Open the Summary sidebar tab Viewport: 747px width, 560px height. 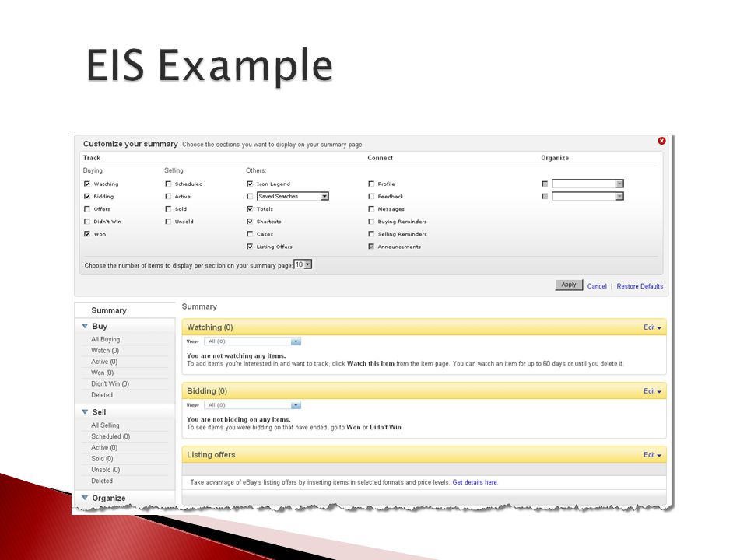pyautogui.click(x=109, y=310)
